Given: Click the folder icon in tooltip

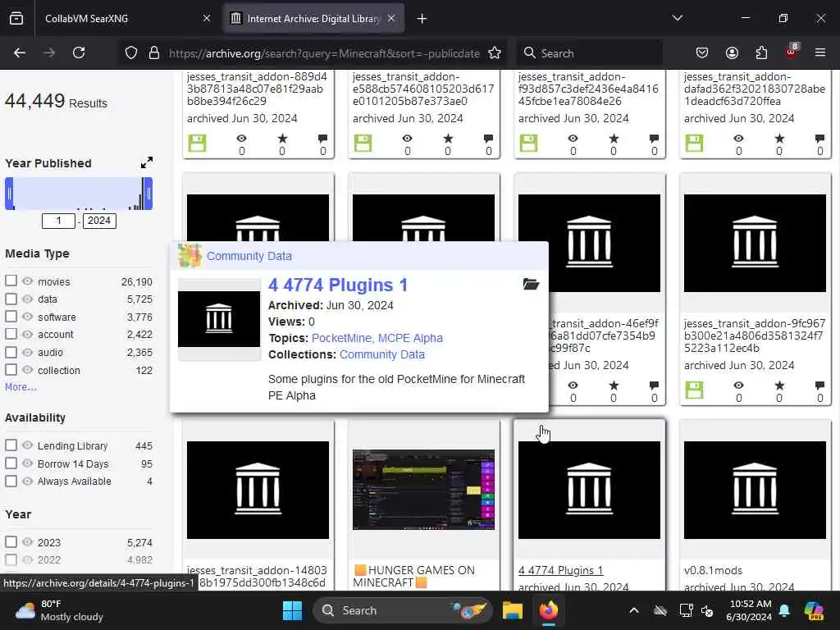Looking at the screenshot, I should point(531,284).
